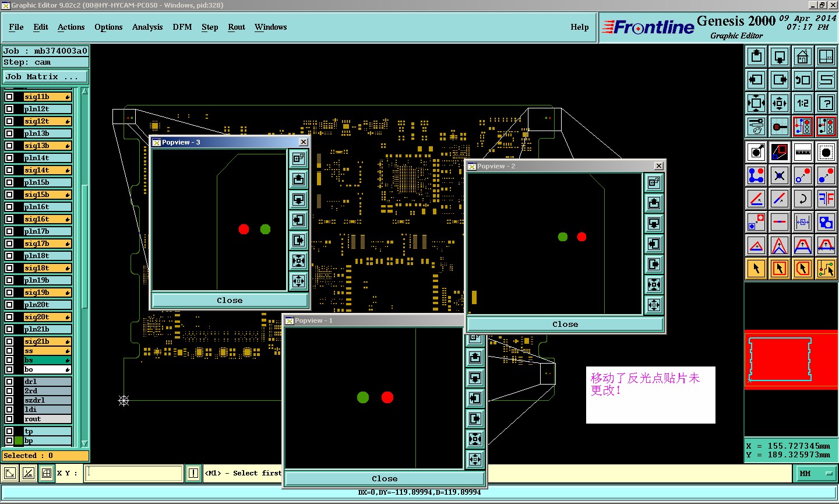Toggle the pln15b layer checkbox
The width and height of the screenshot is (839, 504).
pyautogui.click(x=9, y=182)
